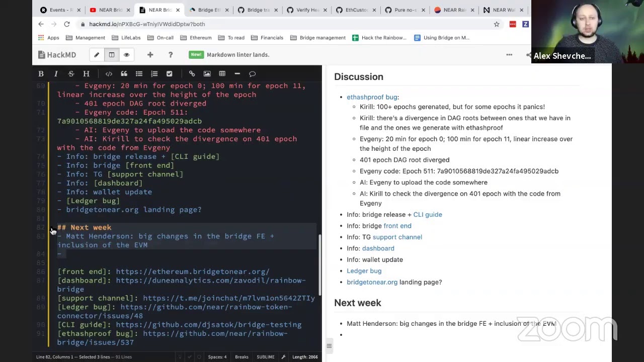Switch HackMD to view-only mode
Screen dimensions: 644x362
[x=126, y=55]
